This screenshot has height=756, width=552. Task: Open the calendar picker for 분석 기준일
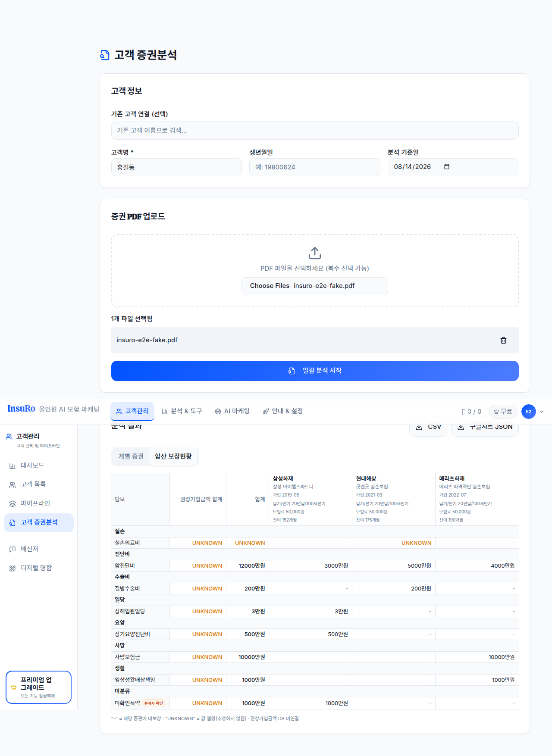(x=447, y=167)
